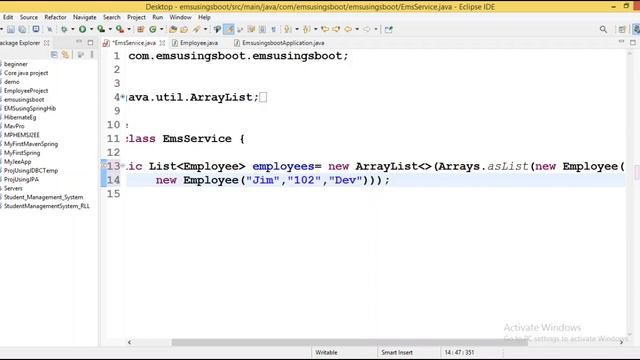Collapse code fold at line 13
The image size is (640, 360).
(123, 166)
